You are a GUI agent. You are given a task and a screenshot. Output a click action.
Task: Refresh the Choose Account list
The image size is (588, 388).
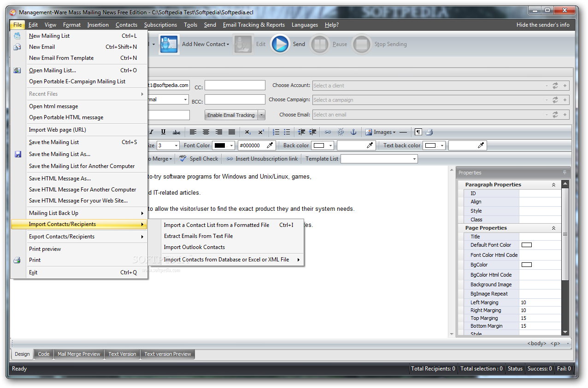[x=555, y=86]
